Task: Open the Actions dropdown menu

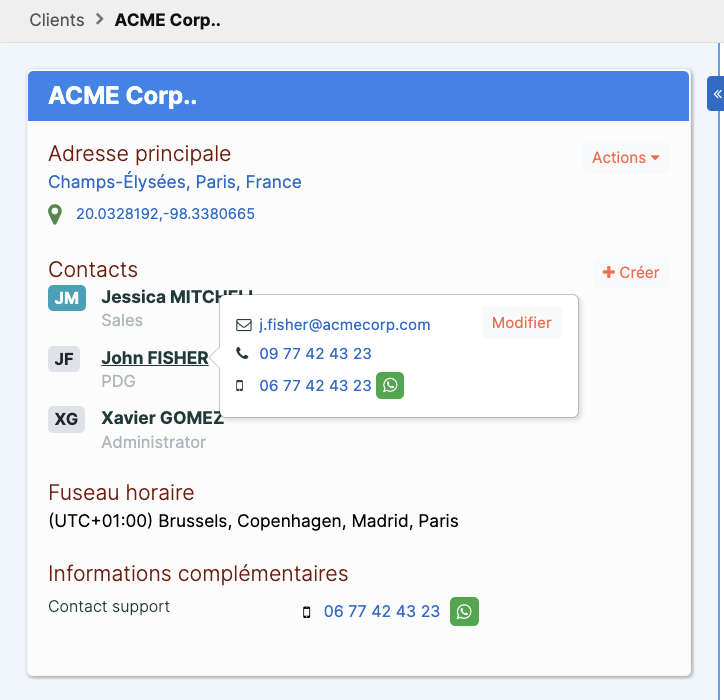Action: 625,157
